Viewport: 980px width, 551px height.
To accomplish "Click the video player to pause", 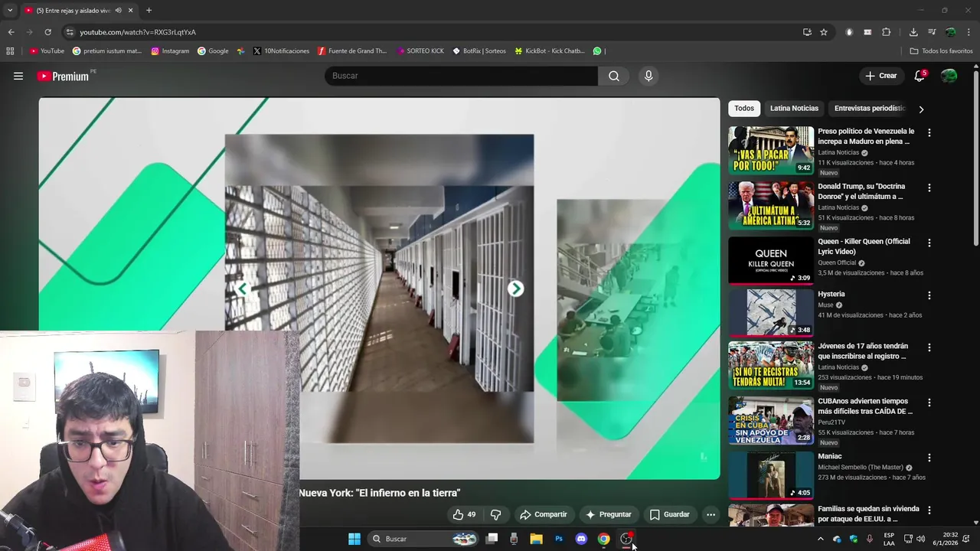I will 379,289.
